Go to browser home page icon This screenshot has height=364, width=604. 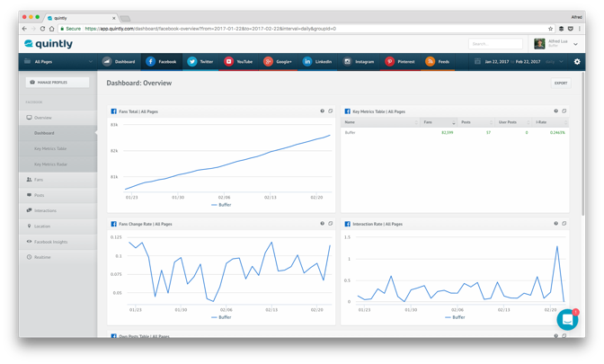click(x=51, y=29)
